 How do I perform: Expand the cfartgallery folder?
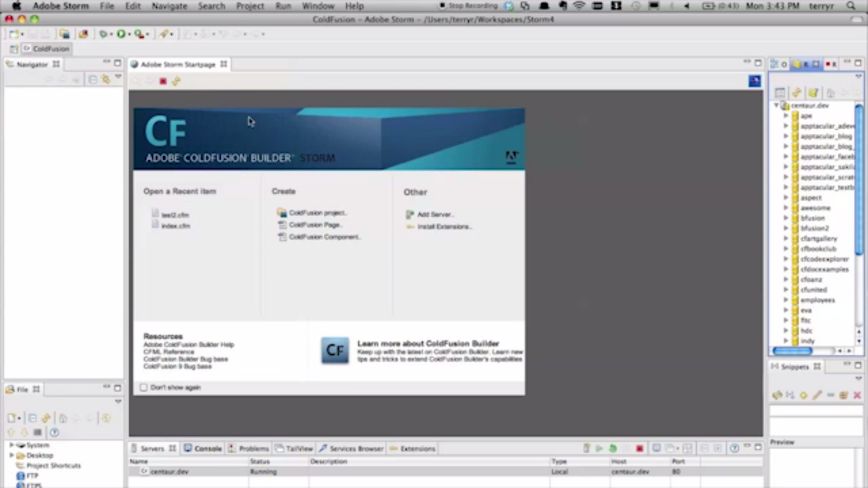click(x=786, y=239)
